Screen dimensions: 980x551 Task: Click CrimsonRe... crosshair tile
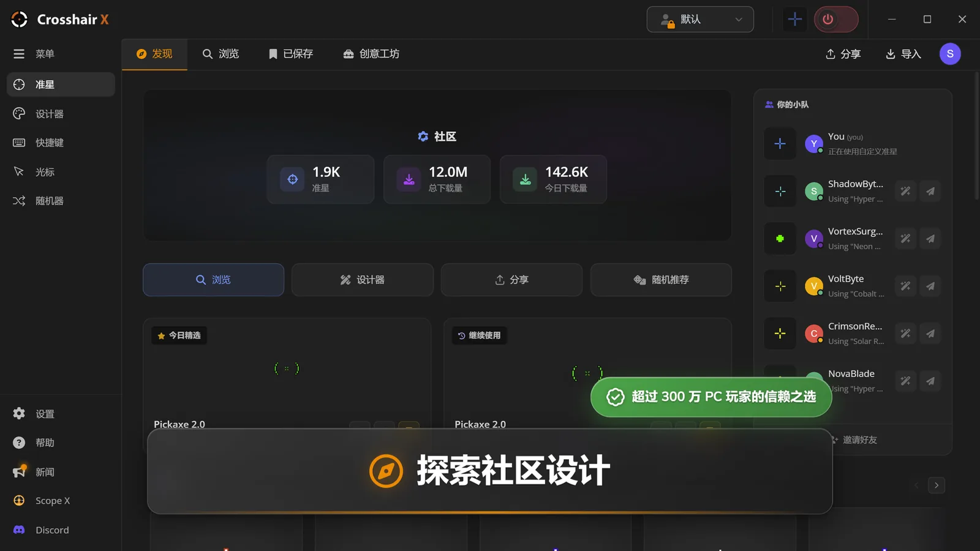(x=780, y=334)
